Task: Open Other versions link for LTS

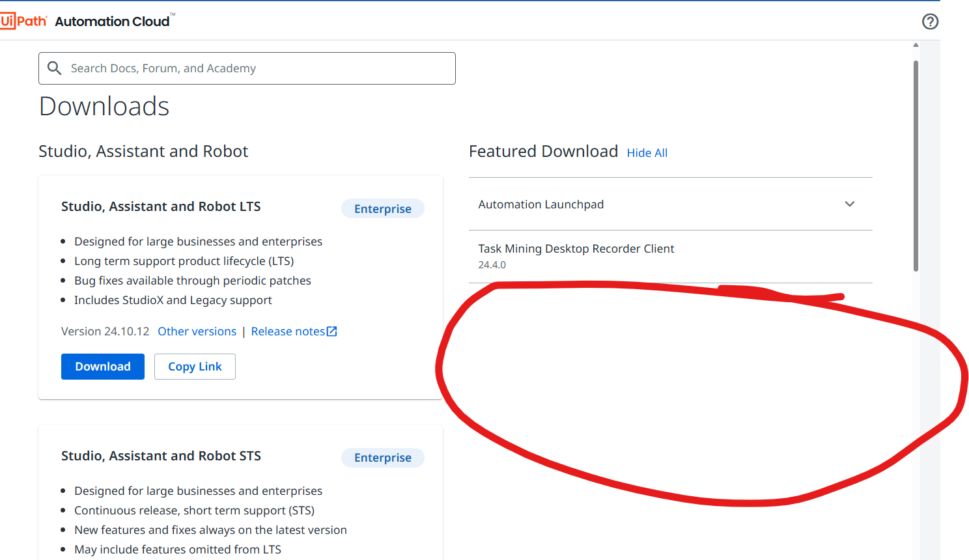Action: pos(197,331)
